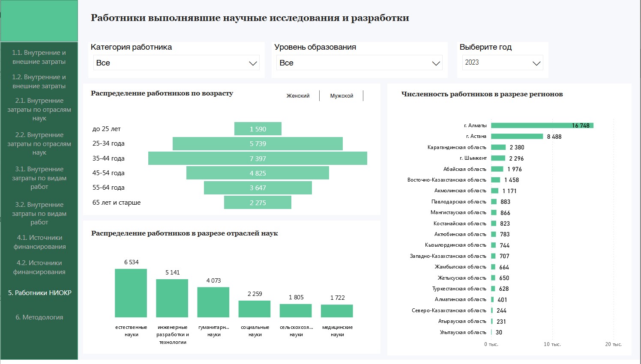Toggle the Женский gender filter
Image resolution: width=641 pixels, height=364 pixels.
click(x=298, y=96)
